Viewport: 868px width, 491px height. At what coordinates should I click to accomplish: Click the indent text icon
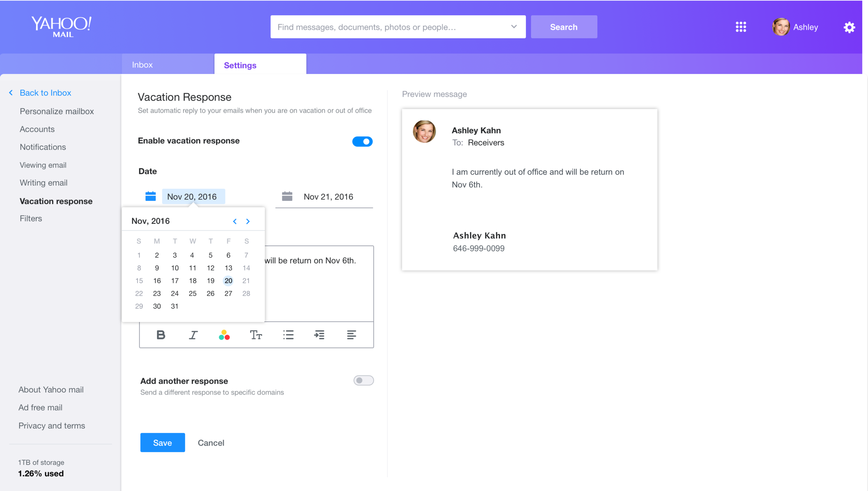pyautogui.click(x=319, y=335)
